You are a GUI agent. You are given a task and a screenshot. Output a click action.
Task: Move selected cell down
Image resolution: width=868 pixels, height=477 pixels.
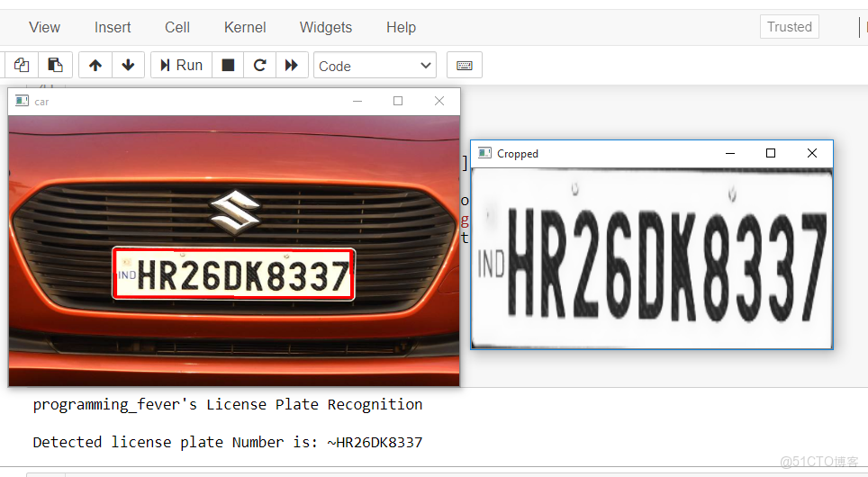click(x=129, y=66)
